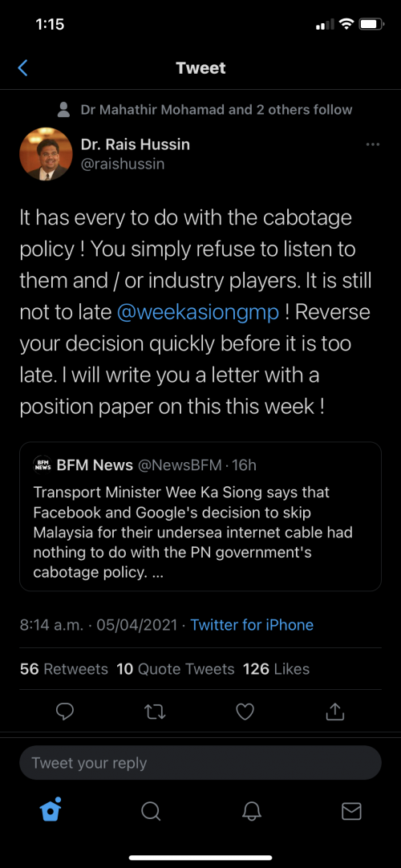Open Dr. Rais Hussin profile picture

click(x=46, y=154)
